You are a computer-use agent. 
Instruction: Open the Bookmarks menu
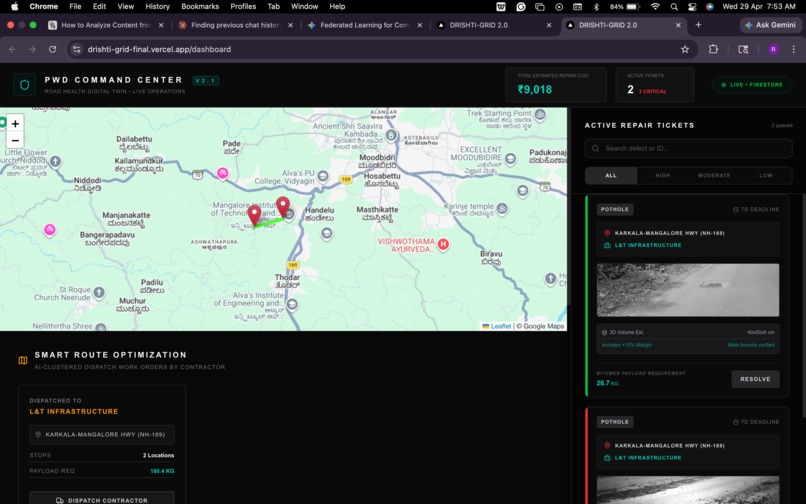click(200, 7)
